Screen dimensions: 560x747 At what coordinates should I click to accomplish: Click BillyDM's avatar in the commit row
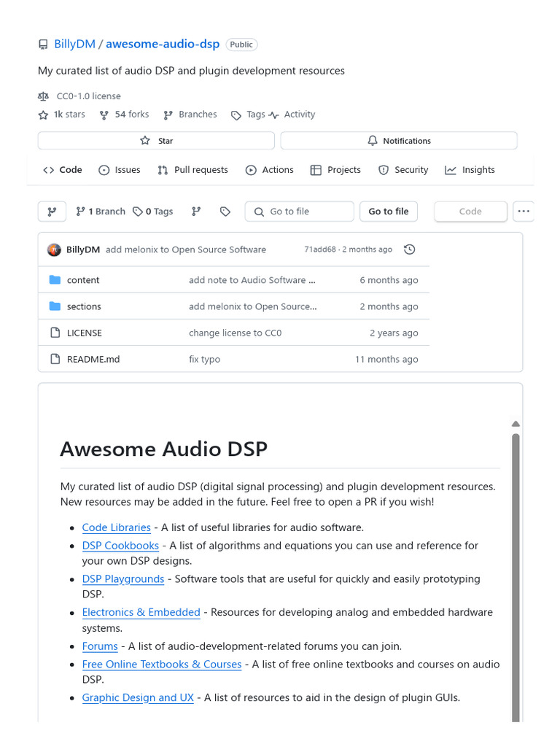54,249
